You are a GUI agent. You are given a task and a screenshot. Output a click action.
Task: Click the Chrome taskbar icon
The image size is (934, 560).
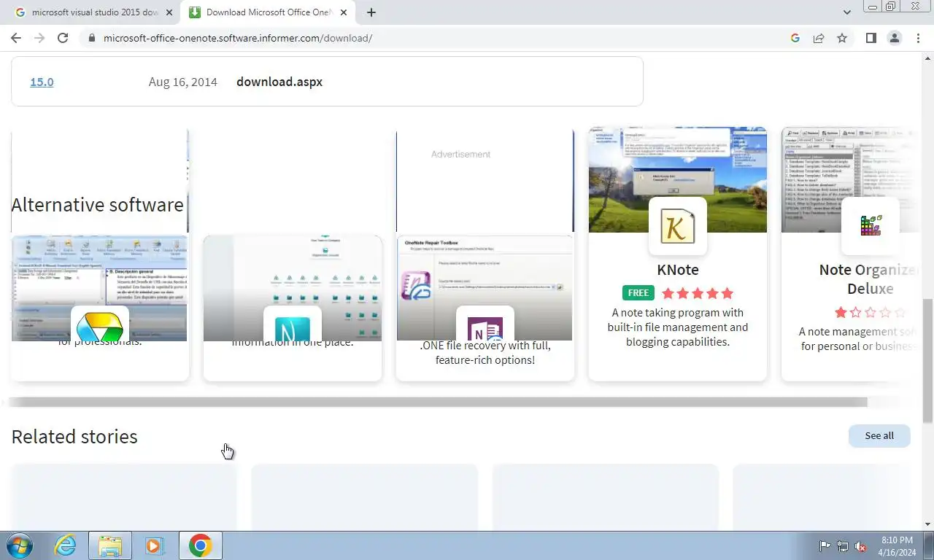(200, 545)
